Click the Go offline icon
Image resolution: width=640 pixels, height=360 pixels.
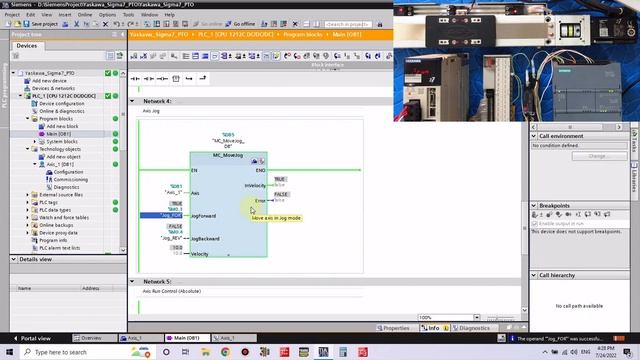228,24
